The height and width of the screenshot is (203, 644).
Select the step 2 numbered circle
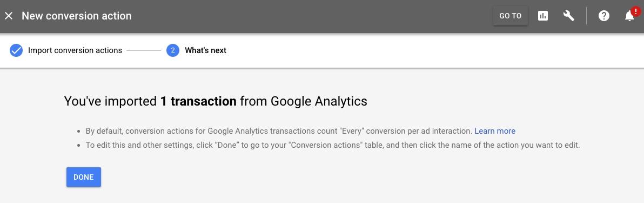click(173, 51)
